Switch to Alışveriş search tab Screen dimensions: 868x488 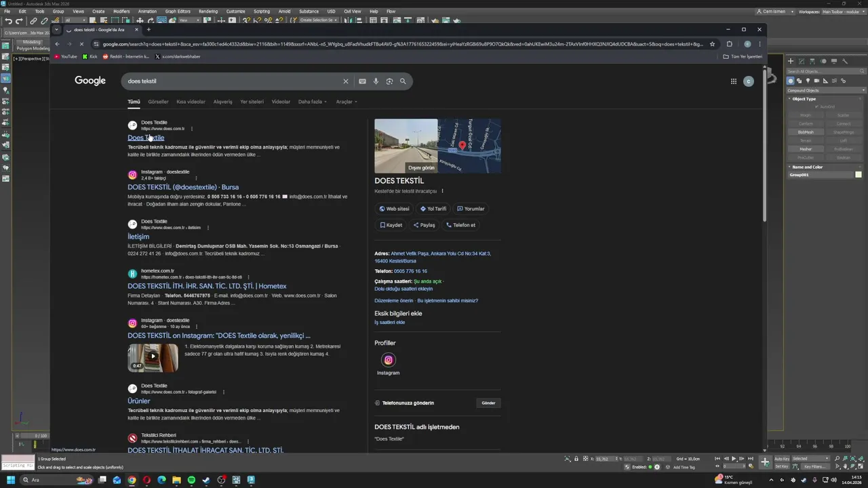click(x=222, y=102)
